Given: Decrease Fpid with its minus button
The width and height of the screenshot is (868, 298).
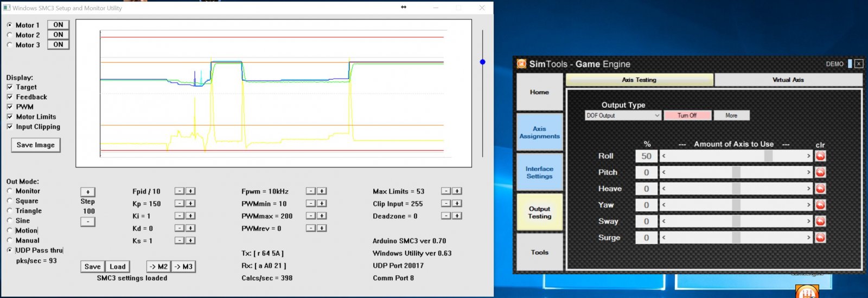Looking at the screenshot, I should (x=180, y=191).
